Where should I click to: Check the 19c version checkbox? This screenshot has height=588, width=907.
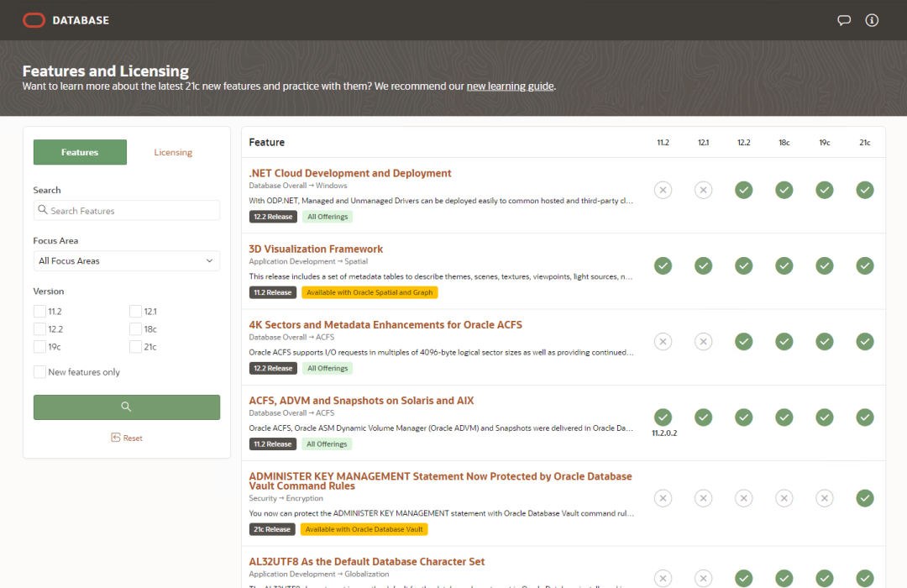39,347
